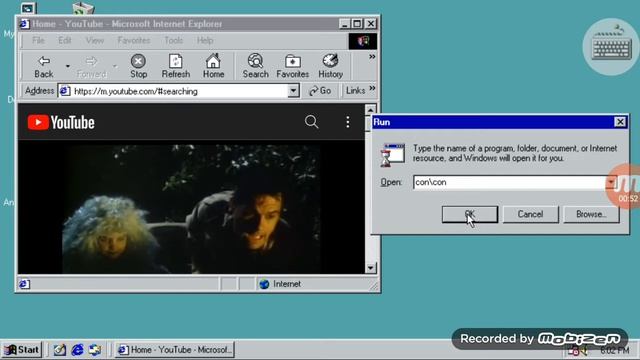Click the YouTube search magnifier icon
The height and width of the screenshot is (360, 640).
click(311, 122)
